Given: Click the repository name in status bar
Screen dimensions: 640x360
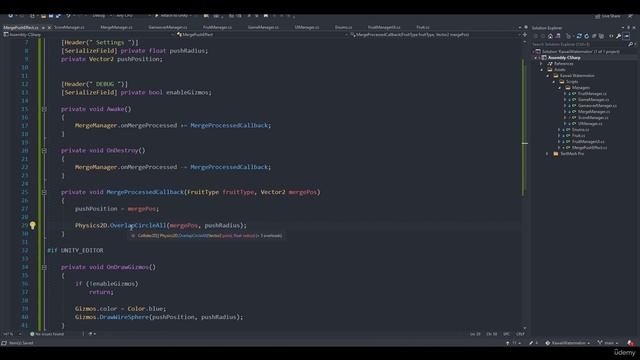Looking at the screenshot, I should 567,343.
